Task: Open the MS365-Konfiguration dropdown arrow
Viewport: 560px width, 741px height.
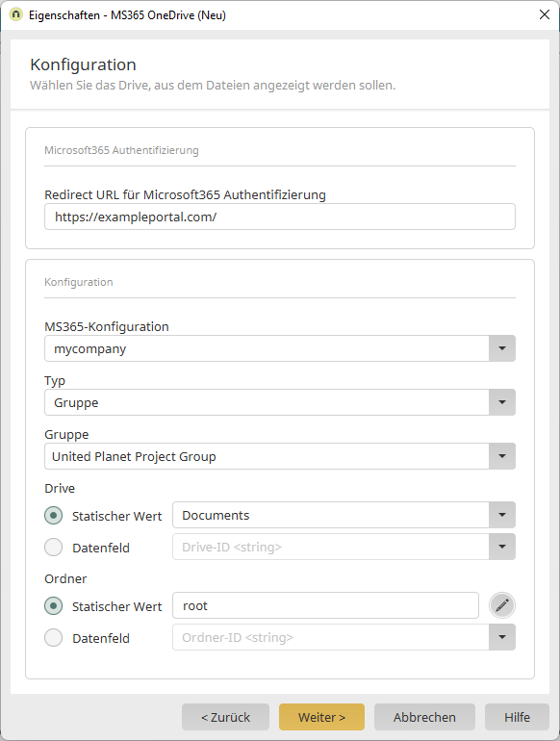Action: pos(502,348)
